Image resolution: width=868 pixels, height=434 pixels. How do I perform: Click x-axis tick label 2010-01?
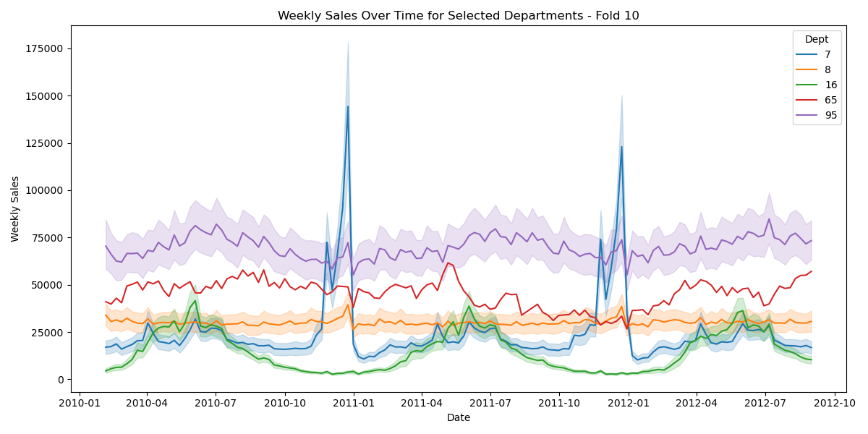(x=80, y=402)
